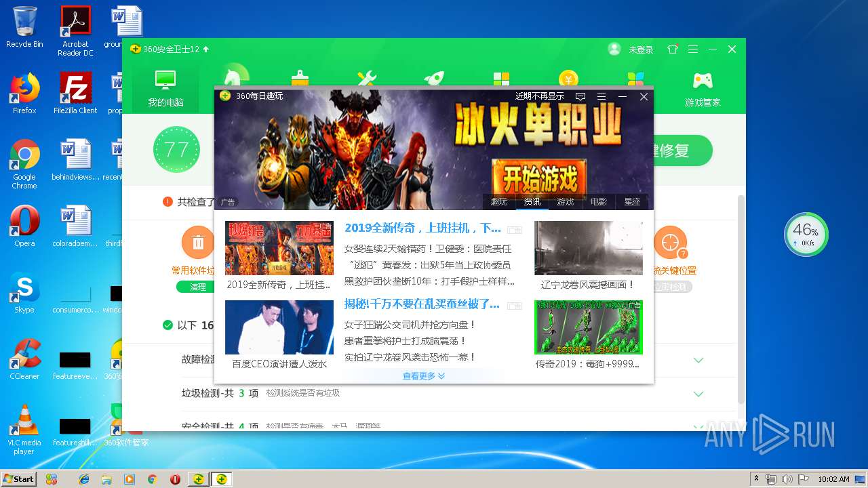The height and width of the screenshot is (488, 868).
Task: Expand the 故障检测 row chevron
Action: pos(698,361)
